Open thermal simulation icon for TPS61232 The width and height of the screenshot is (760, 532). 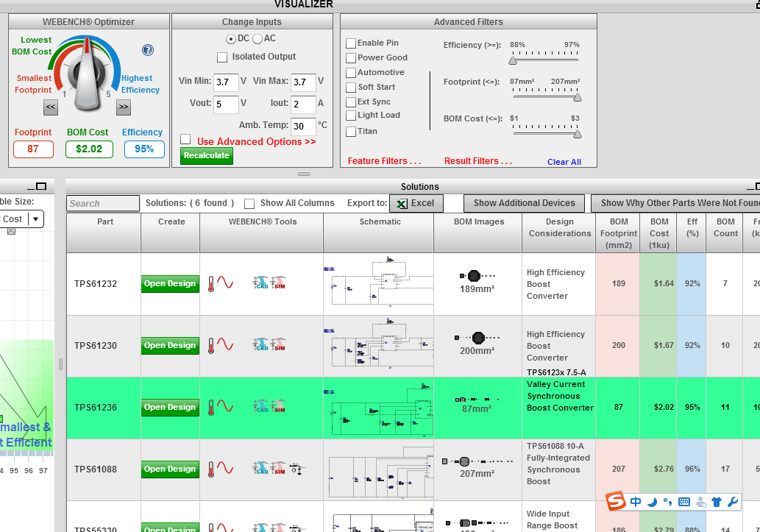coord(211,284)
